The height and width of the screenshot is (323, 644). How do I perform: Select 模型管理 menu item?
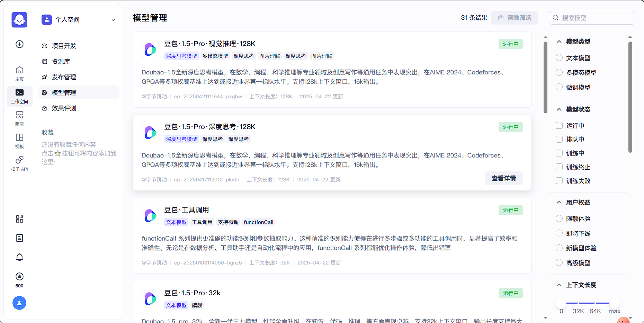[x=79, y=92]
